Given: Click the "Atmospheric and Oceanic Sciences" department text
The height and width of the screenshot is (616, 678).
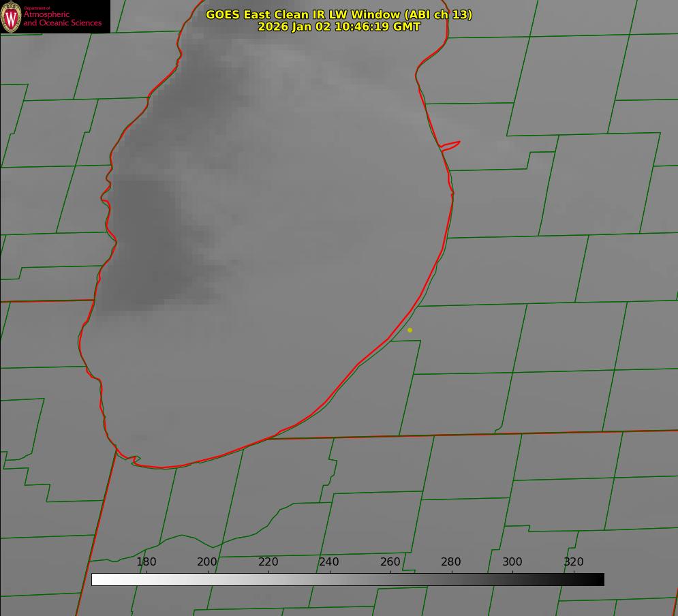Looking at the screenshot, I should pos(62,18).
